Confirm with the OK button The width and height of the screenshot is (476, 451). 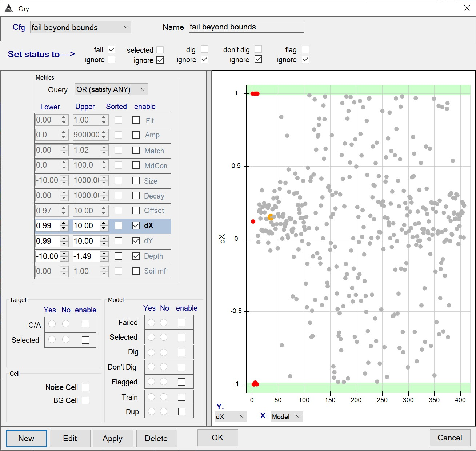pyautogui.click(x=217, y=438)
